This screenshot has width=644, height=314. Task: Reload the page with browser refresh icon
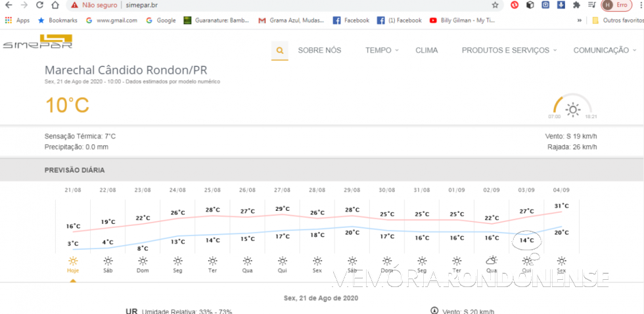38,5
